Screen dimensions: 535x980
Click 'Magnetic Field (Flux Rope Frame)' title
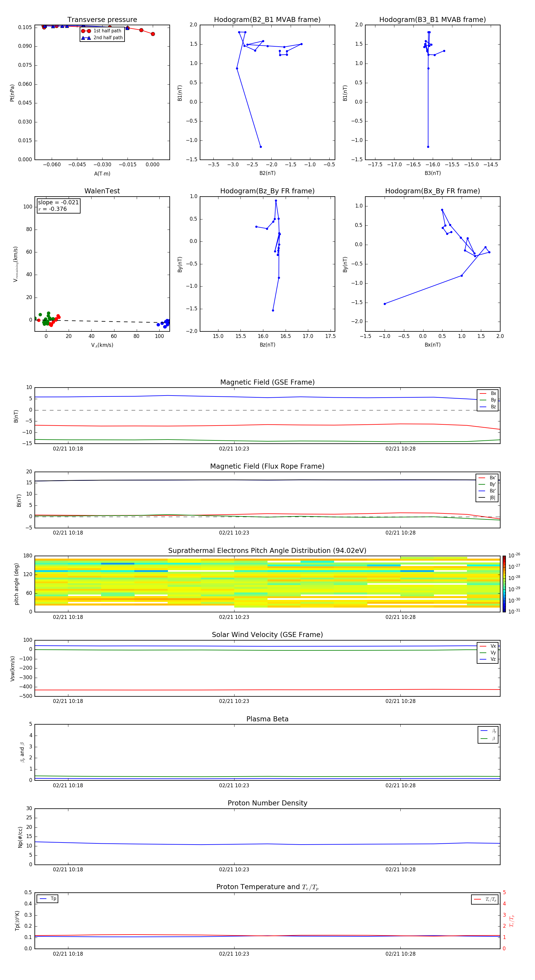(267, 467)
